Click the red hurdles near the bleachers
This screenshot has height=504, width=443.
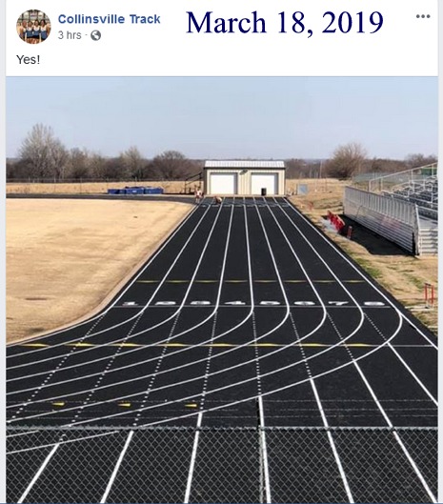[x=337, y=223]
